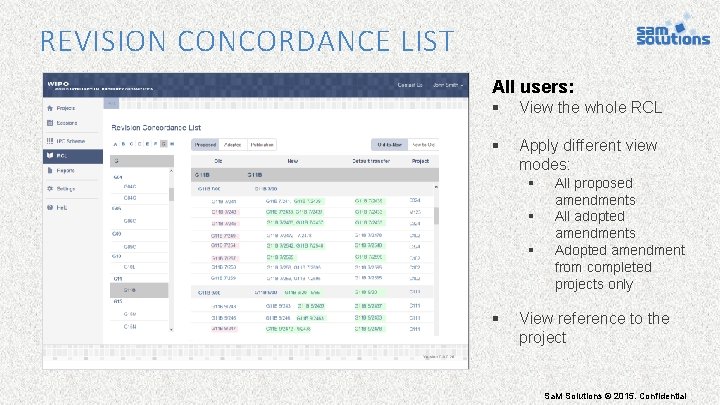
Task: Click the G11B 7/00 group row
Action: [x=312, y=189]
